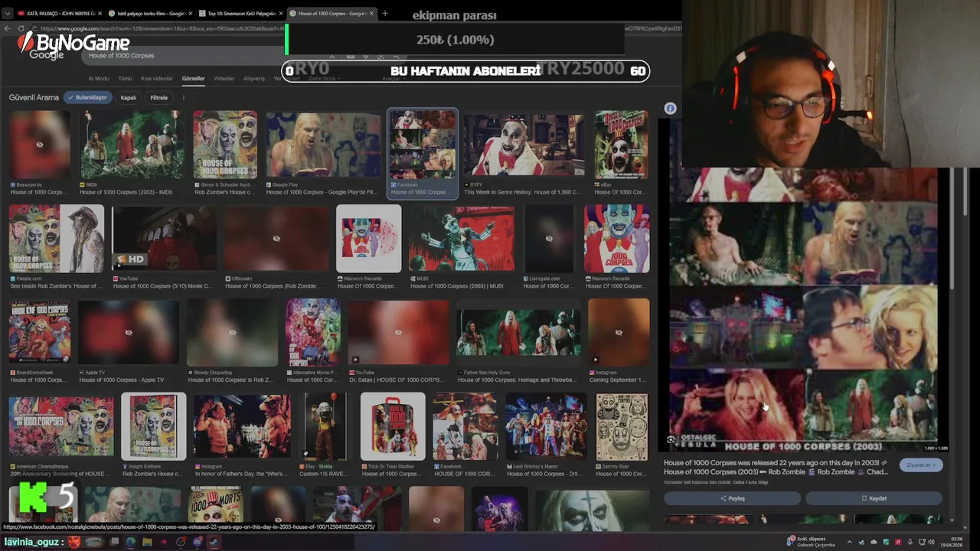This screenshot has height=551, width=980.
Task: Select 'Filtrele' SafeSearch option
Action: click(x=158, y=97)
